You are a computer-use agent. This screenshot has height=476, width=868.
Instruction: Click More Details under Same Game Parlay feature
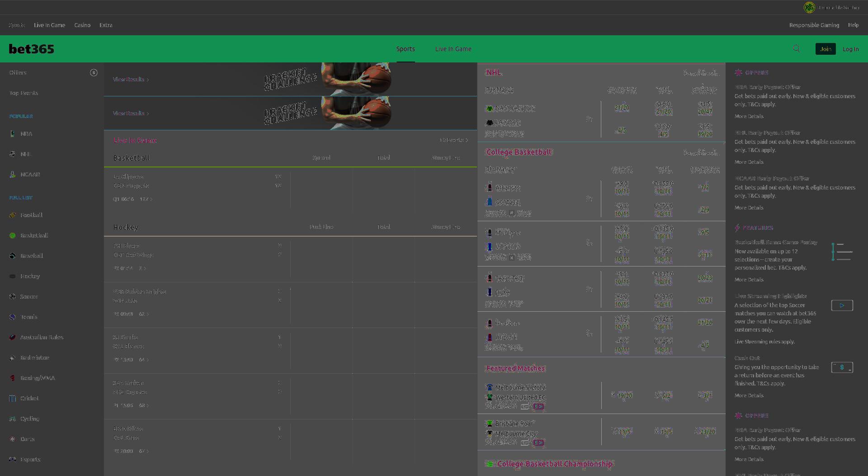point(749,280)
